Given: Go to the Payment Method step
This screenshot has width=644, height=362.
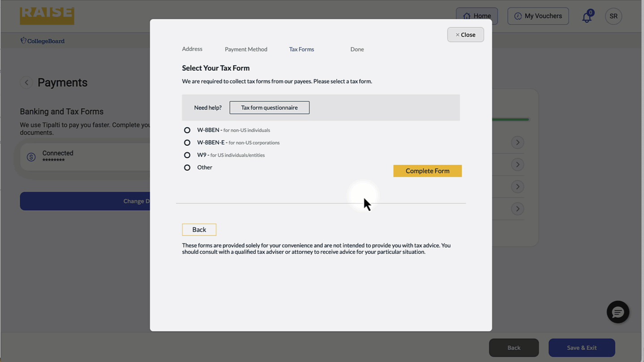Looking at the screenshot, I should coord(246,49).
